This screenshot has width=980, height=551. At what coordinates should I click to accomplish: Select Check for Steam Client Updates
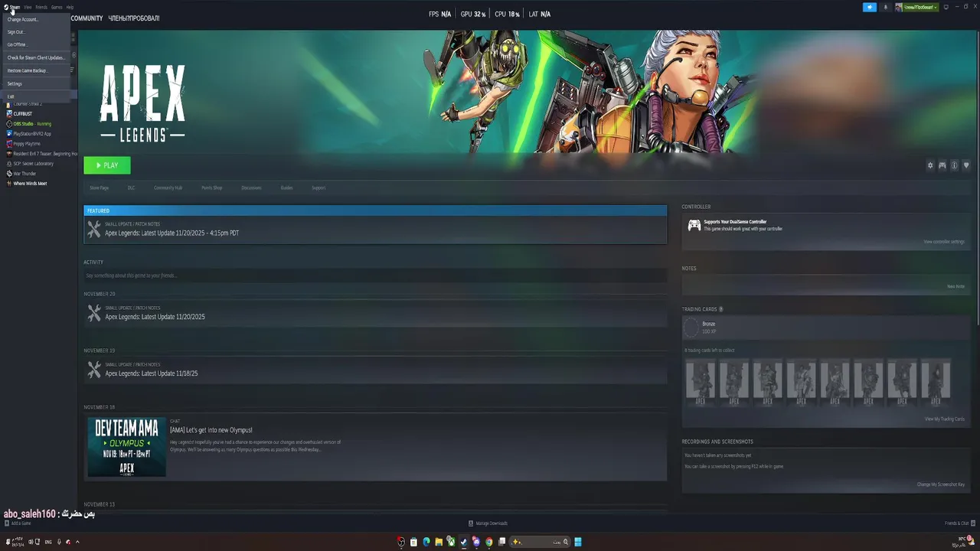click(35, 57)
